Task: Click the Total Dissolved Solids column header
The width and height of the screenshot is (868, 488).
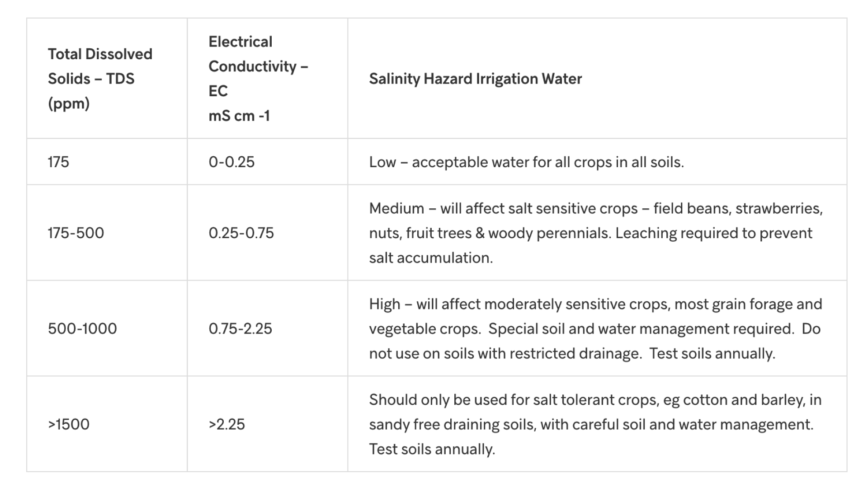Action: (107, 78)
